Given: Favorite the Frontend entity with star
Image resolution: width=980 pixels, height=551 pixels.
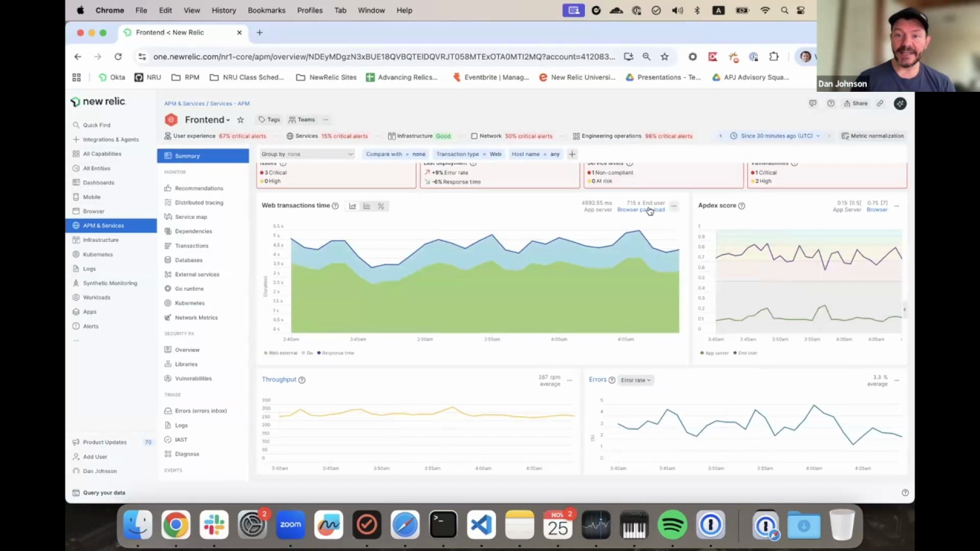Looking at the screenshot, I should [x=240, y=120].
